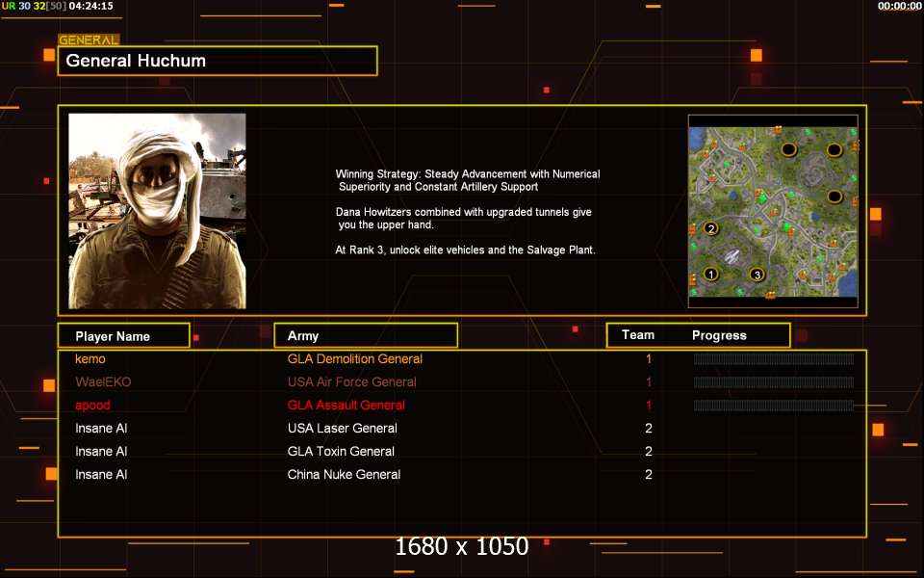Click apood's loading progress bar
This screenshot has width=924, height=578.
[774, 406]
